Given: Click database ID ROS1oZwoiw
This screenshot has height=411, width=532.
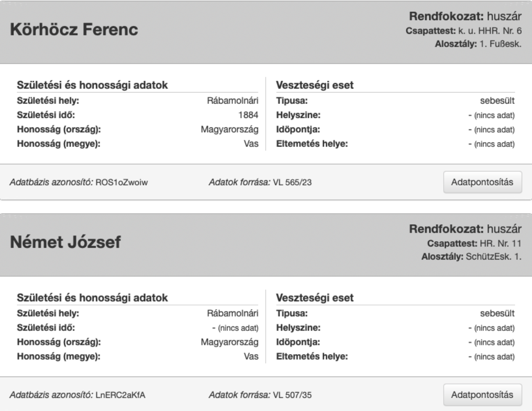Looking at the screenshot, I should coord(122,183).
